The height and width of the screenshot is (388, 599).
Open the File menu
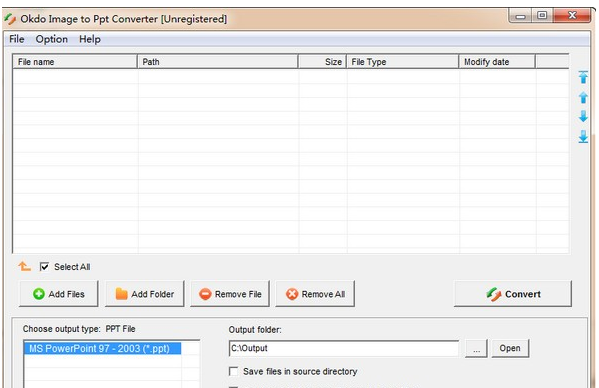16,39
